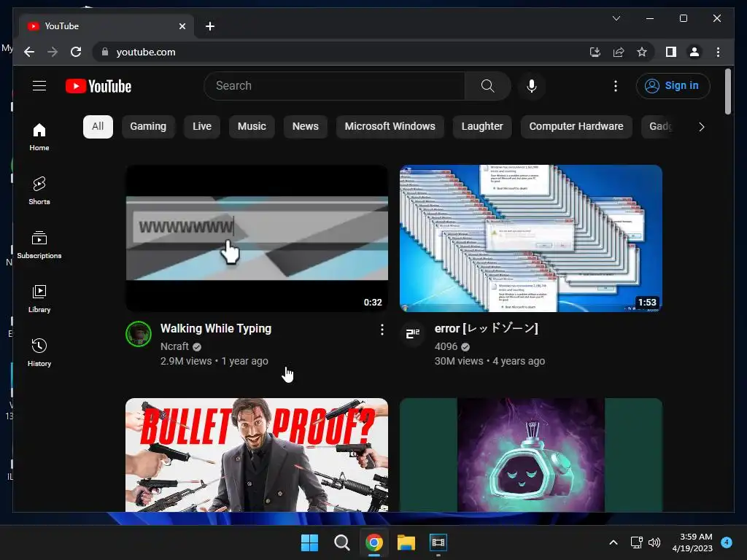
Task: Click the search magnifier button
Action: pyautogui.click(x=487, y=86)
